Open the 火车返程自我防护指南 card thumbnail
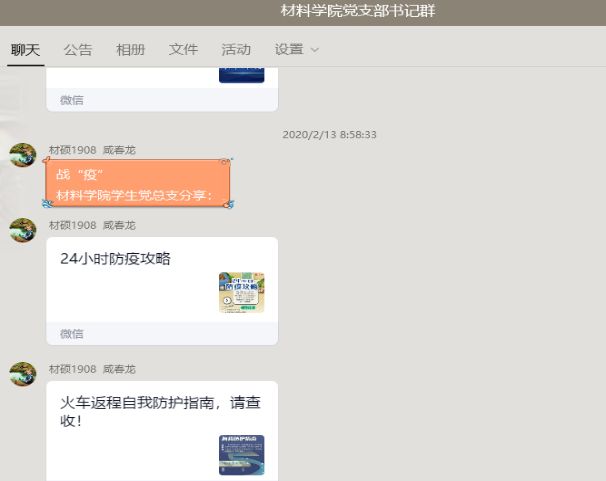606x481 pixels. pos(241,454)
